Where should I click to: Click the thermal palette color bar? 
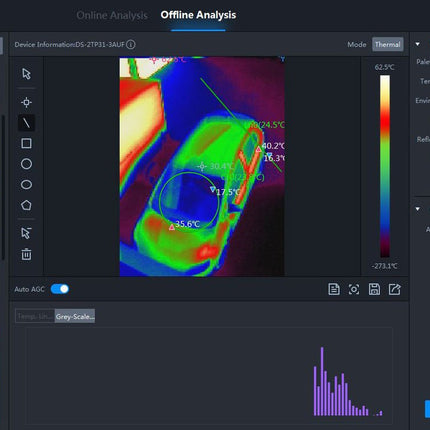point(385,166)
